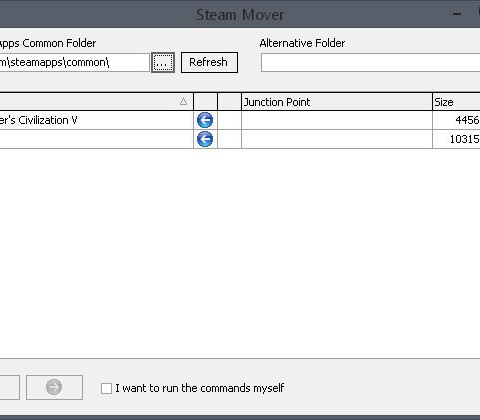Sort by the Size column header
The image size is (480, 420).
coord(456,102)
